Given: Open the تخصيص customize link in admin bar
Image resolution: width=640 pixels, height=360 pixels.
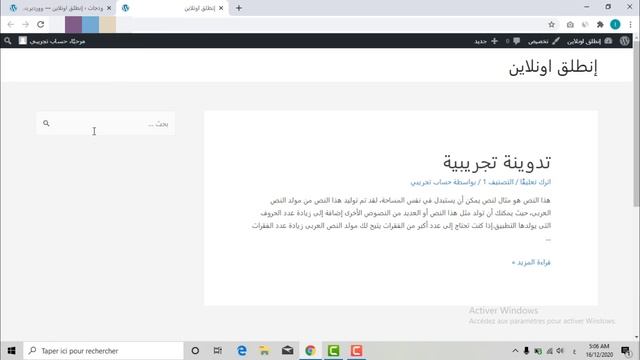Looking at the screenshot, I should (544, 41).
